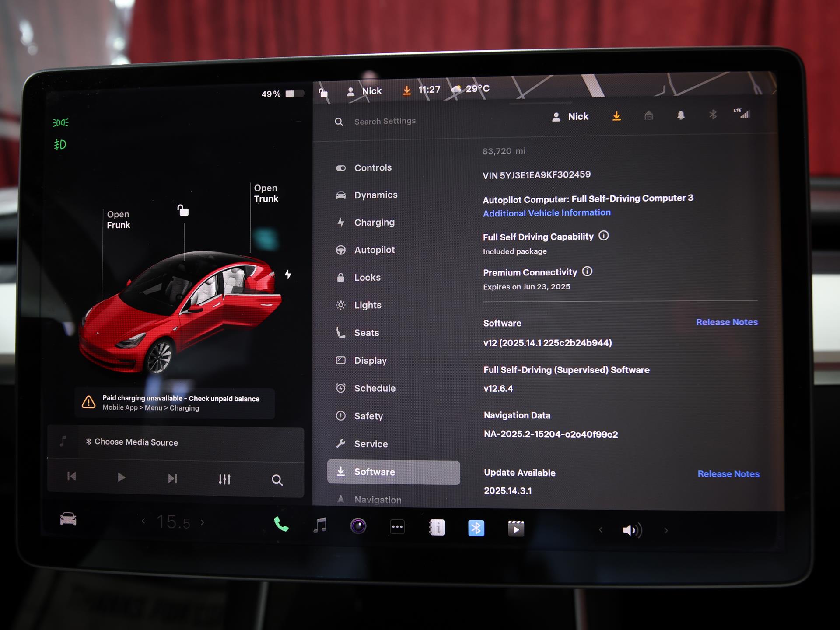
Task: Increase volume with right chevron
Action: [666, 531]
